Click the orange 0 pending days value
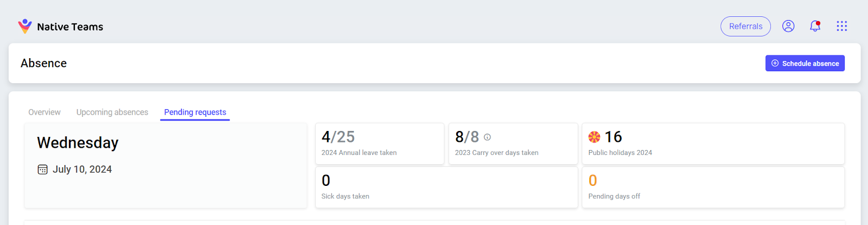The width and height of the screenshot is (868, 225). 593,180
